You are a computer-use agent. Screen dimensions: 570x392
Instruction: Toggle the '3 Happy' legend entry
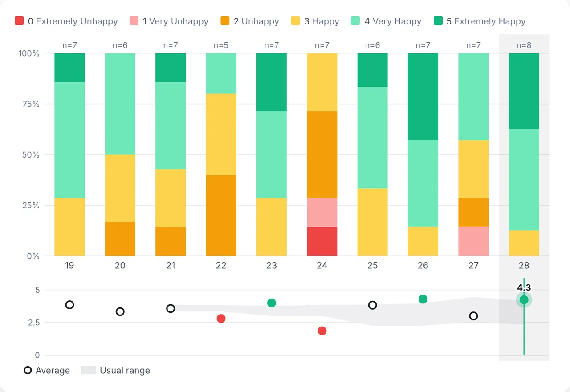pos(315,21)
